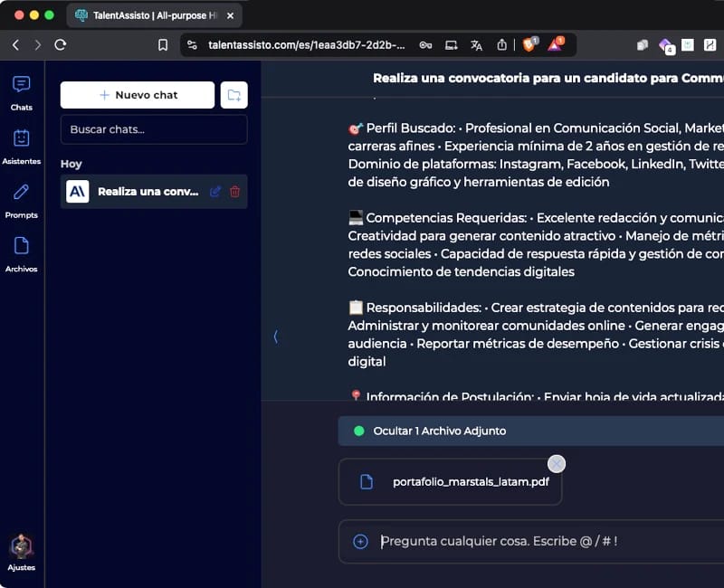
Task: Click the 'Perfil Buscado:' heading text
Action: [x=411, y=128]
